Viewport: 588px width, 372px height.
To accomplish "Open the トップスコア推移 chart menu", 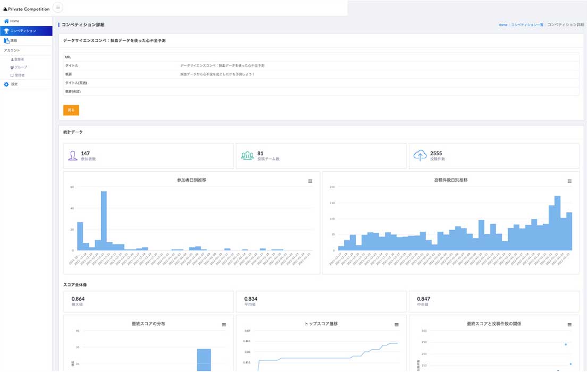I will click(397, 325).
